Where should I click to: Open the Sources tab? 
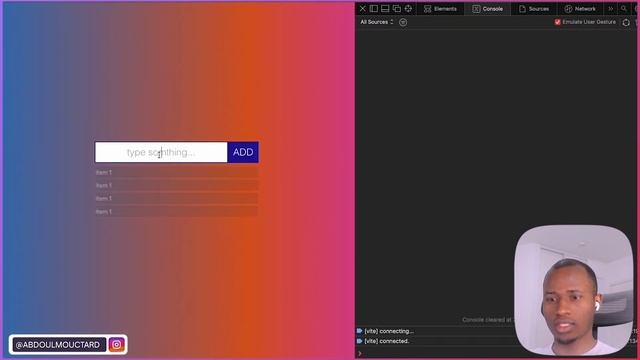(x=534, y=9)
